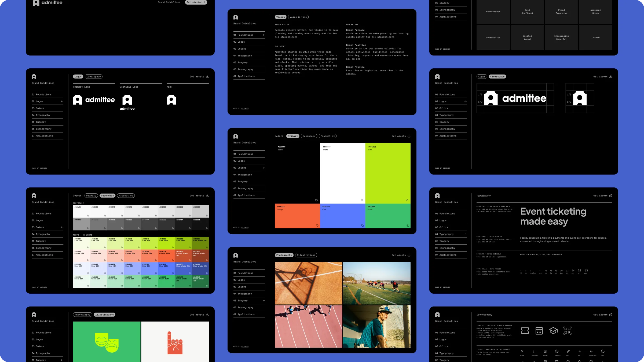
Task: Click copy icon on the large #3CC06E Green swatch
Action: click(x=408, y=226)
